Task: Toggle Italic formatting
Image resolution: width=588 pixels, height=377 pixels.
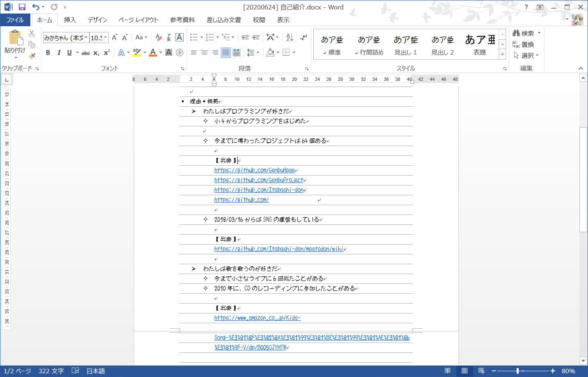Action: pyautogui.click(x=59, y=53)
